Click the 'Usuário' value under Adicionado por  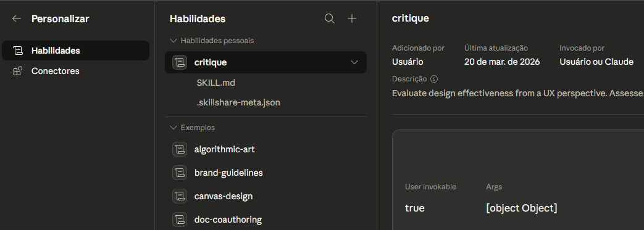tap(408, 62)
